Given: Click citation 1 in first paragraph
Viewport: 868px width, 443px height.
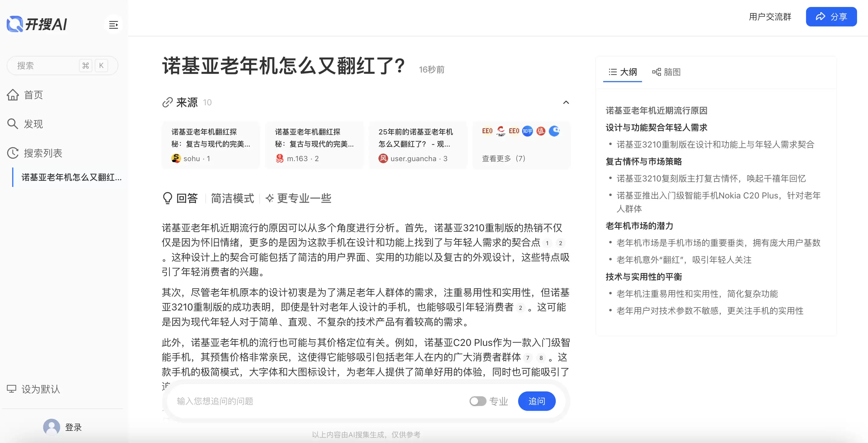Looking at the screenshot, I should coord(547,243).
